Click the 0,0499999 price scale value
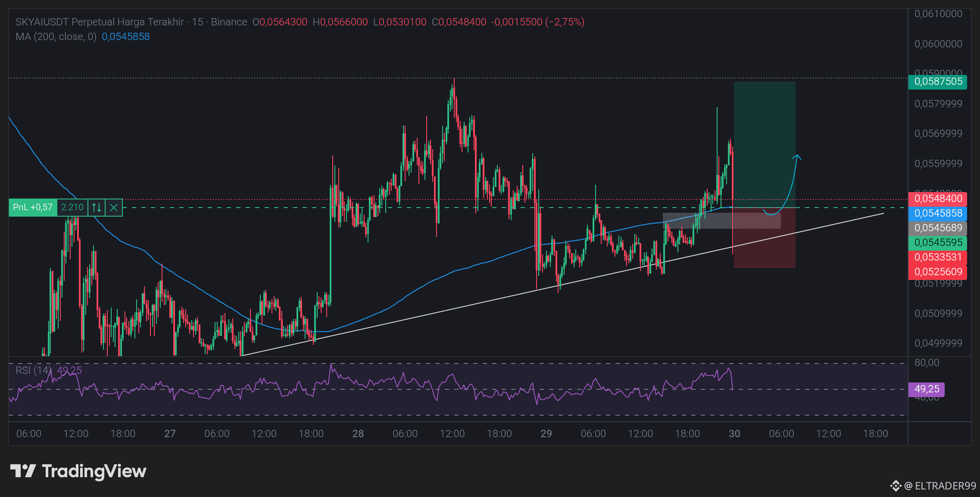The image size is (980, 497). (x=939, y=343)
